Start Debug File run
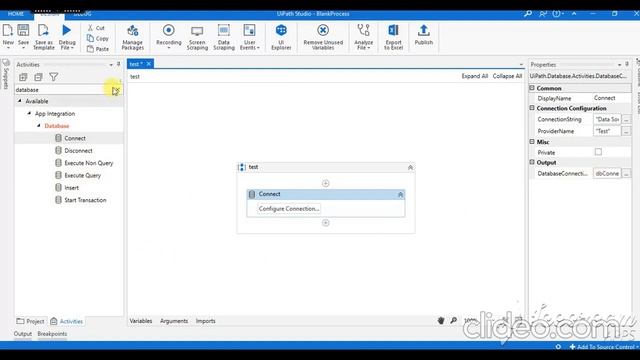The image size is (640, 360). (x=67, y=36)
